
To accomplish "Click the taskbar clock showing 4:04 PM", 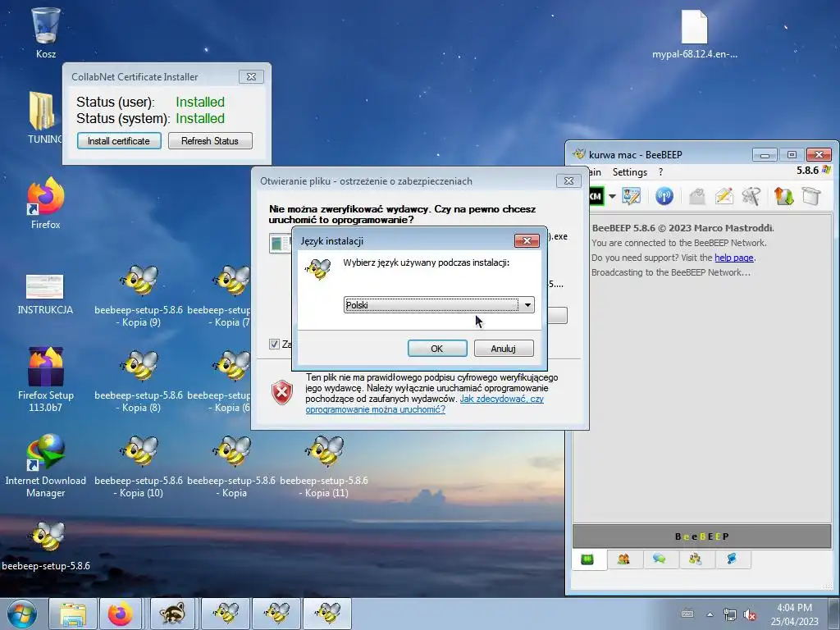I will point(794,614).
